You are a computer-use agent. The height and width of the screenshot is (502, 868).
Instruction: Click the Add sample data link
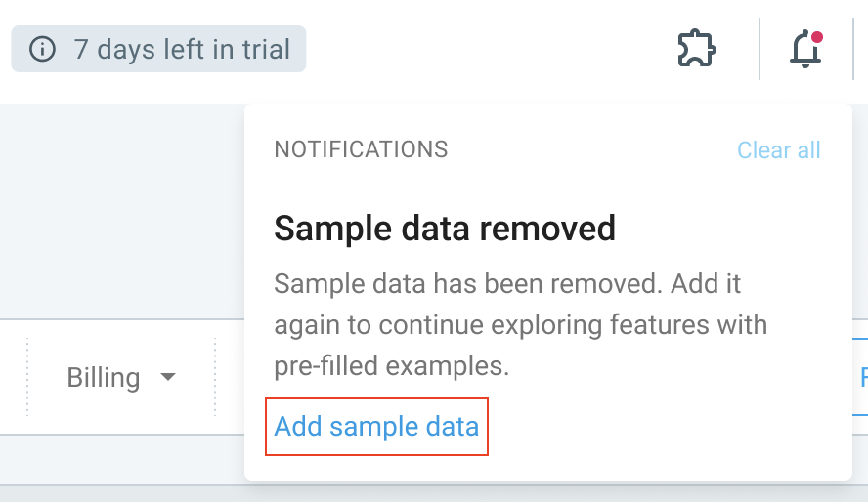click(x=376, y=426)
